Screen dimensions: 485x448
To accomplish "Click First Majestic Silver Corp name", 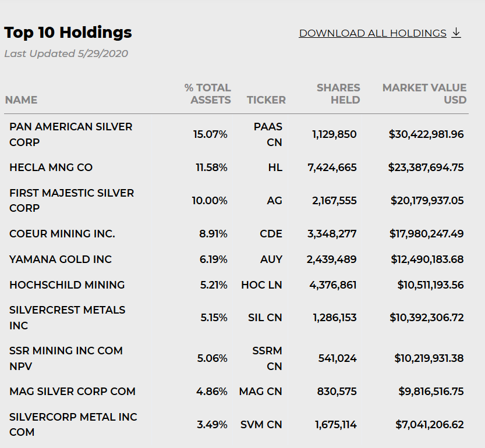I will [x=72, y=200].
